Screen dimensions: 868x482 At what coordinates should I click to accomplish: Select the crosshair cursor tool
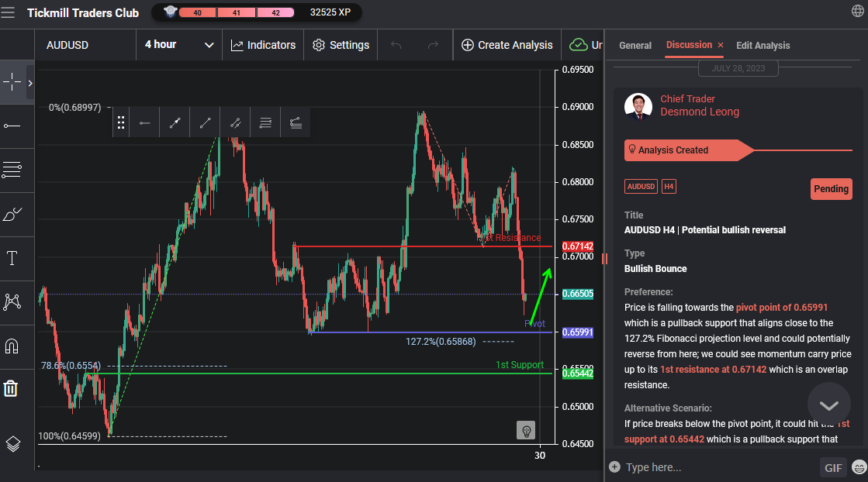point(12,82)
